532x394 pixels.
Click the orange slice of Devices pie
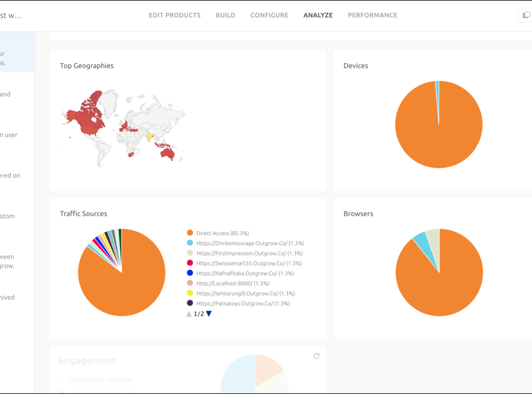pos(439,136)
